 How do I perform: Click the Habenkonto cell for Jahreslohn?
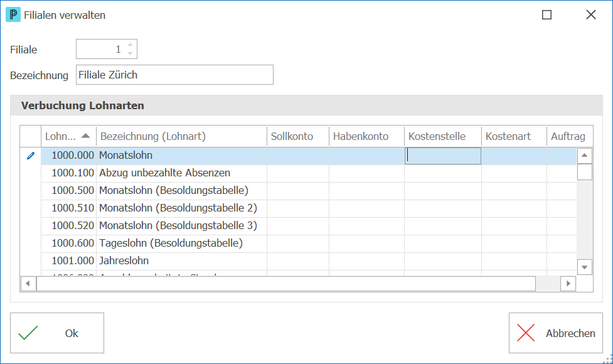(x=366, y=261)
